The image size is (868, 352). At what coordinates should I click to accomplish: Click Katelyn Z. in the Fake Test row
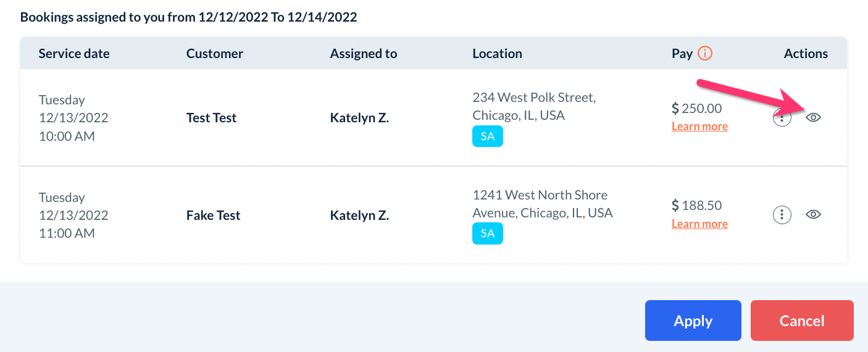coord(359,216)
